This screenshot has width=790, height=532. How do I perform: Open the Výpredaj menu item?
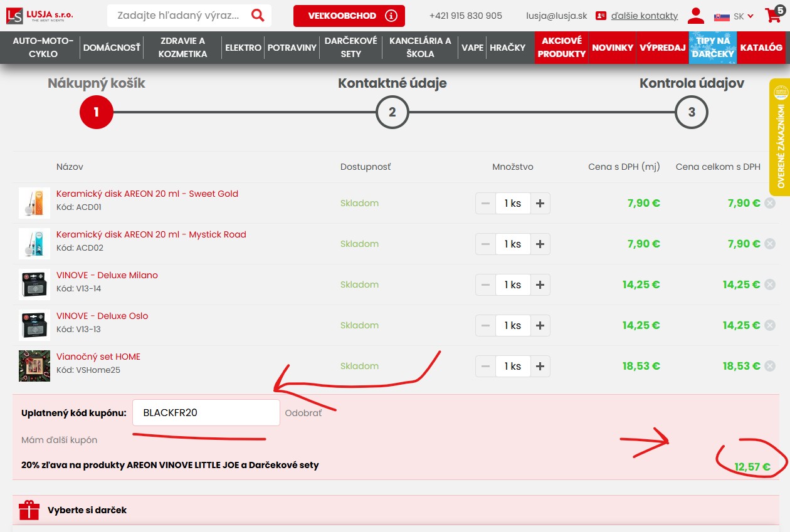[x=662, y=48]
